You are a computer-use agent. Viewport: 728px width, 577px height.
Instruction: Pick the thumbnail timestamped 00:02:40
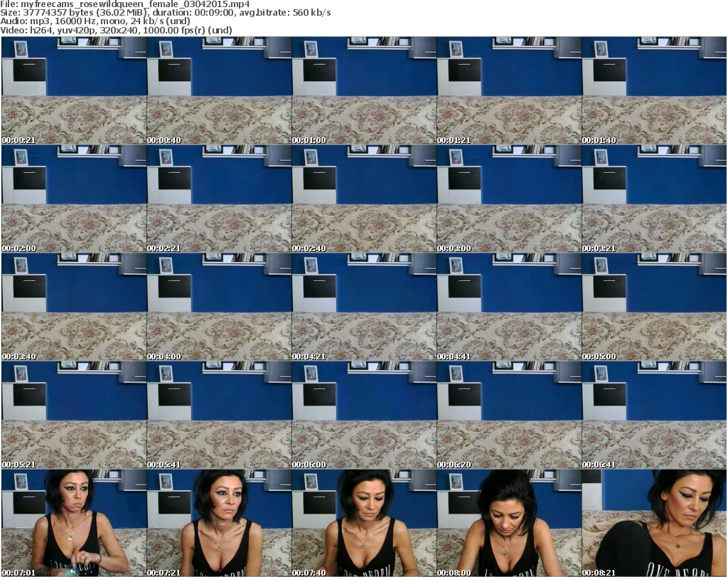tap(364, 198)
